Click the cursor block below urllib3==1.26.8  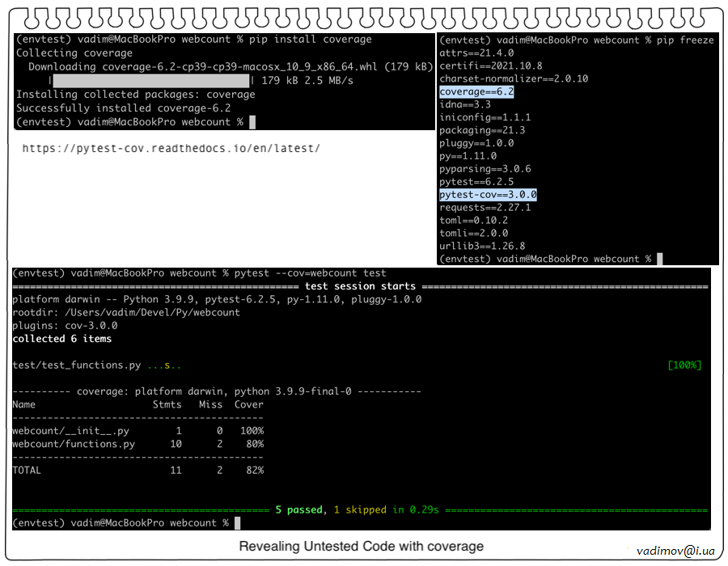pyautogui.click(x=660, y=259)
